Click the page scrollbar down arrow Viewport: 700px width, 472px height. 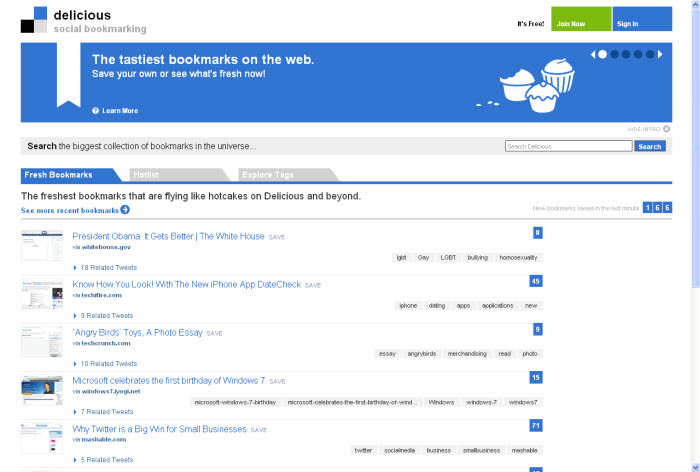(x=696, y=468)
